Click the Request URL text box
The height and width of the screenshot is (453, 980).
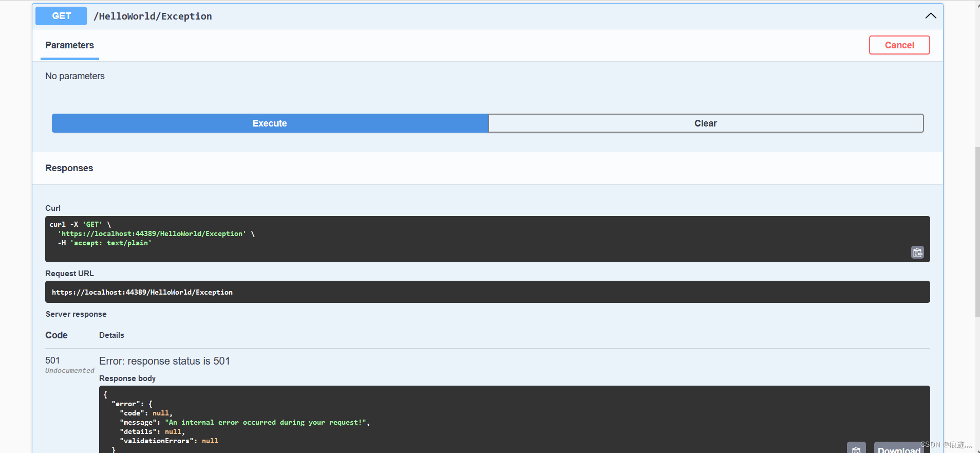click(487, 292)
